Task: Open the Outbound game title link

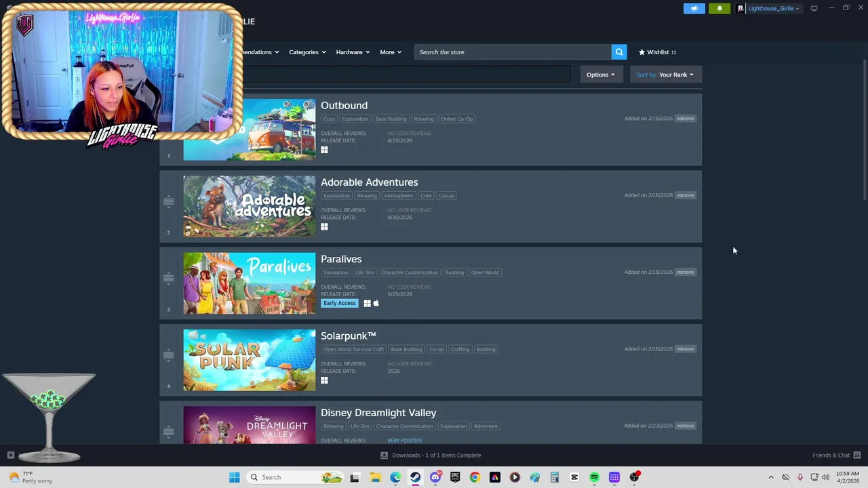Action: tap(344, 105)
